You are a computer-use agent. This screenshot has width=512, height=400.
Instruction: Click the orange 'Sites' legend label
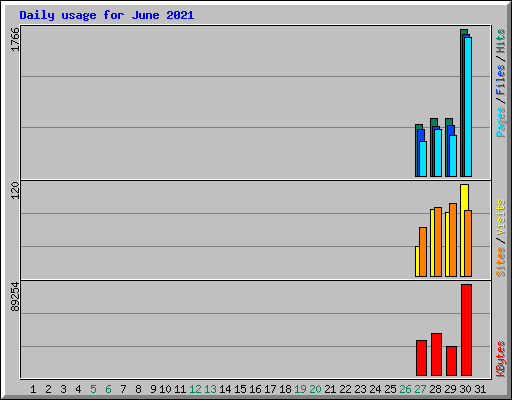501,262
